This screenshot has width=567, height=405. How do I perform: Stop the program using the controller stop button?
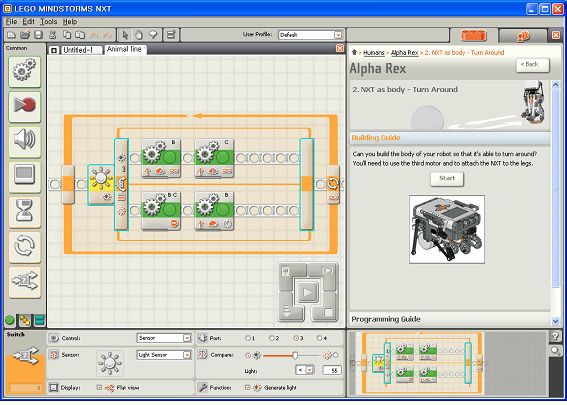[328, 312]
